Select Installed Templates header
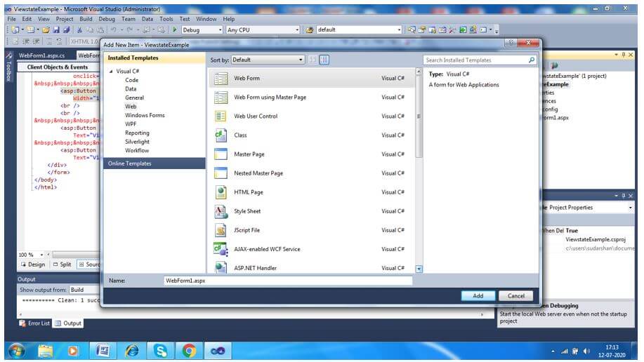644x362 pixels. pos(155,58)
